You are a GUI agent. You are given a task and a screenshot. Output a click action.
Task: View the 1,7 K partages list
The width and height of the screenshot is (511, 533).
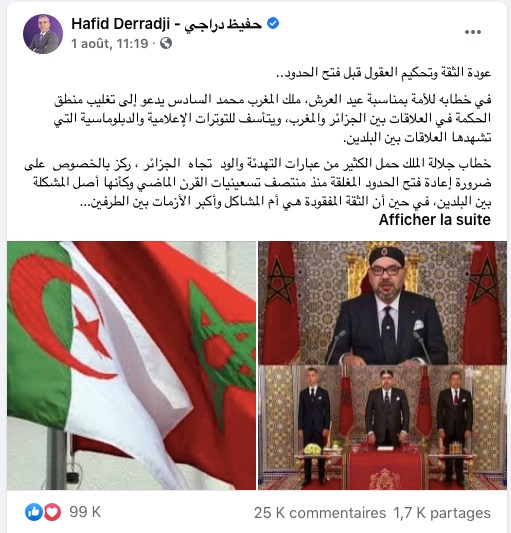(442, 513)
